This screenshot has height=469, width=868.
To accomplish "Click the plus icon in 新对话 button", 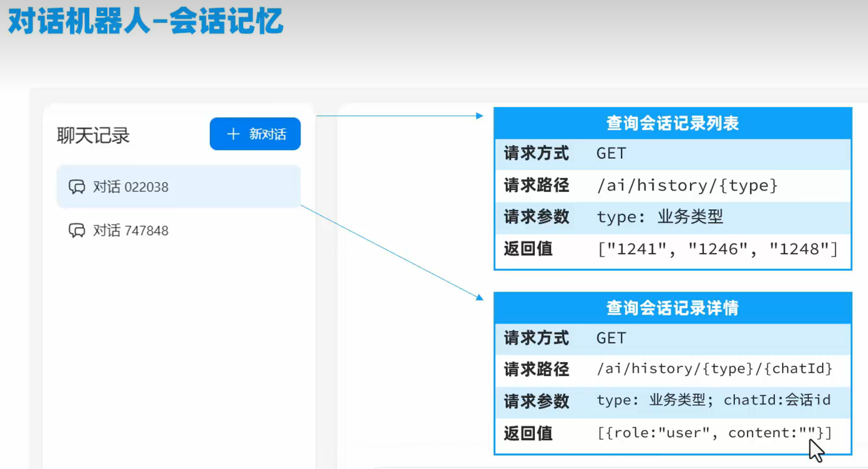I will [233, 134].
